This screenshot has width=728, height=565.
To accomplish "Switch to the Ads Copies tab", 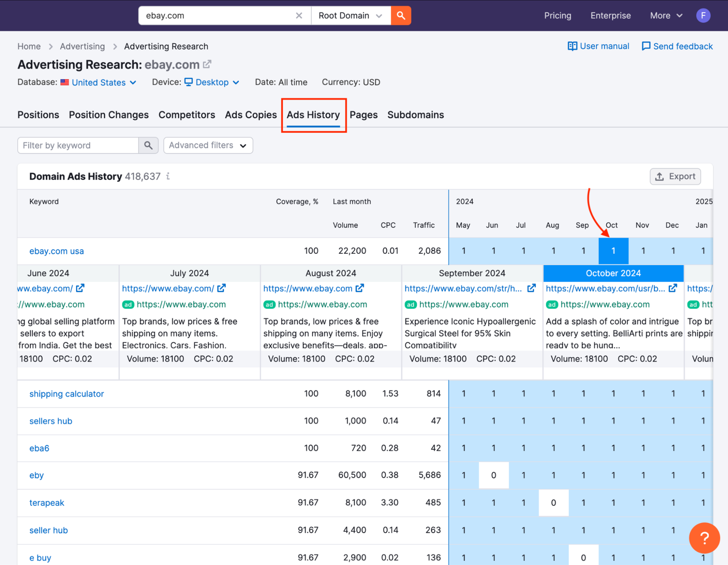I will click(251, 115).
